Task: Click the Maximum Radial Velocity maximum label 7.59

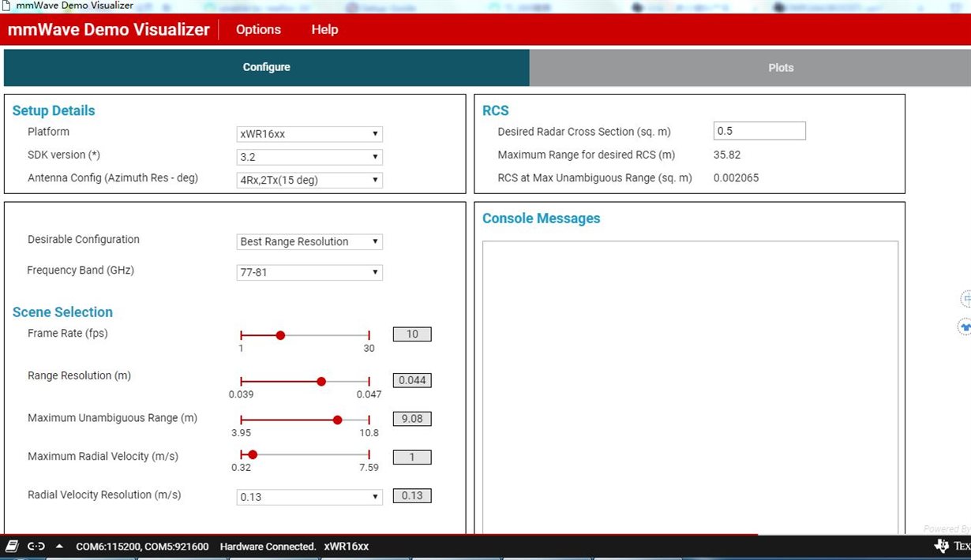Action: point(369,468)
